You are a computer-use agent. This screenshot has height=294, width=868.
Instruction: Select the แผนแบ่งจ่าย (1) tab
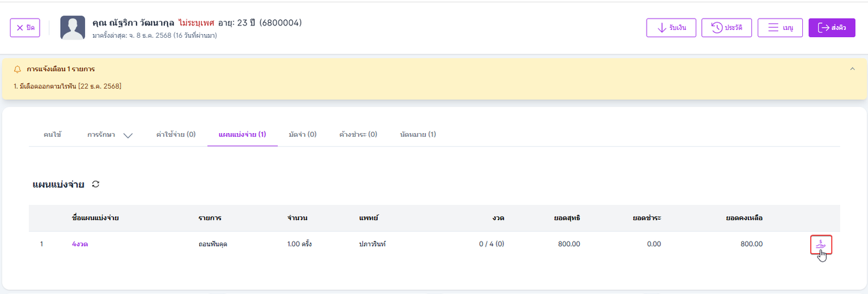click(x=242, y=134)
